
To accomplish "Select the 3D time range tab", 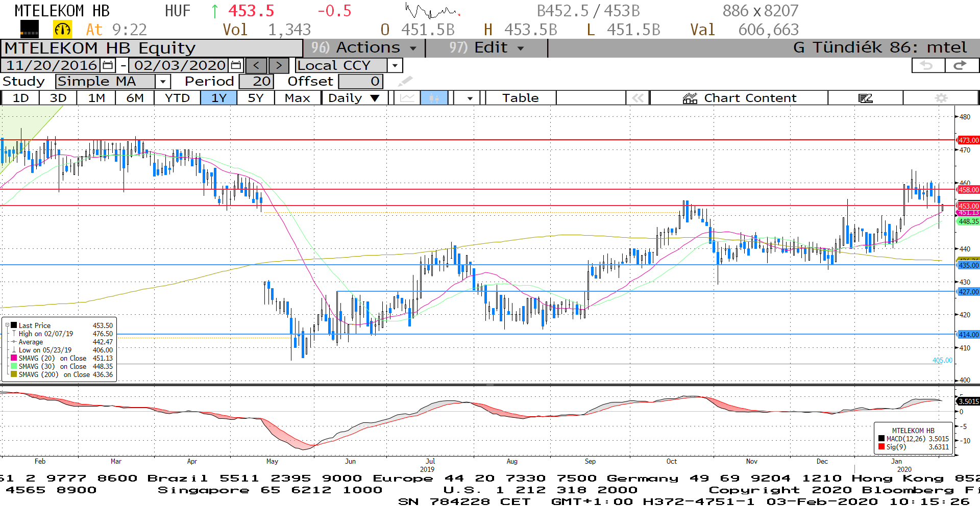I will click(58, 98).
